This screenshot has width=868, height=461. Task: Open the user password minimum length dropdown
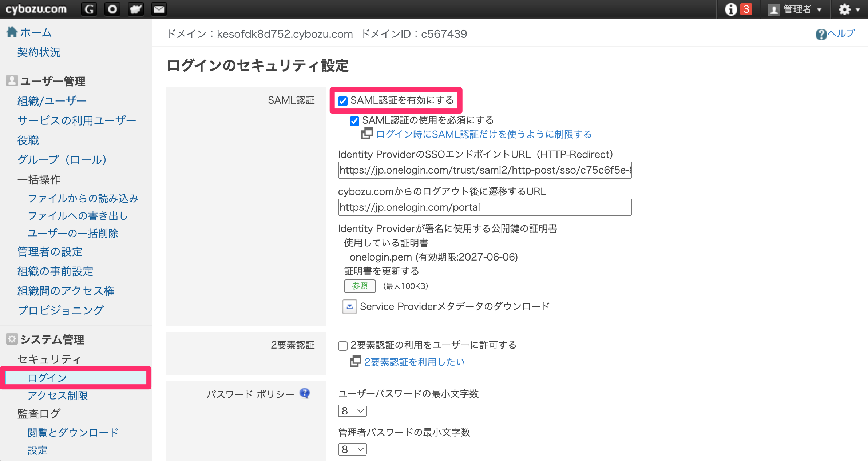coord(352,411)
